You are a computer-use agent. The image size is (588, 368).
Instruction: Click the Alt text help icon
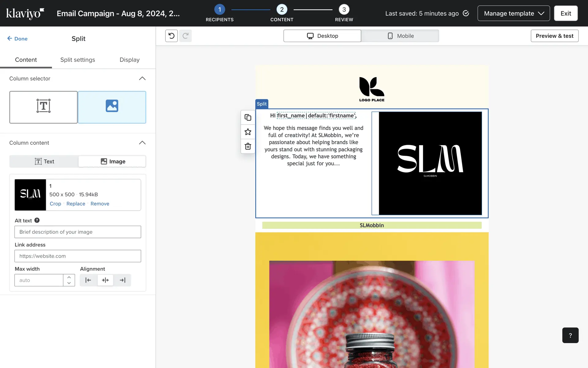[37, 220]
